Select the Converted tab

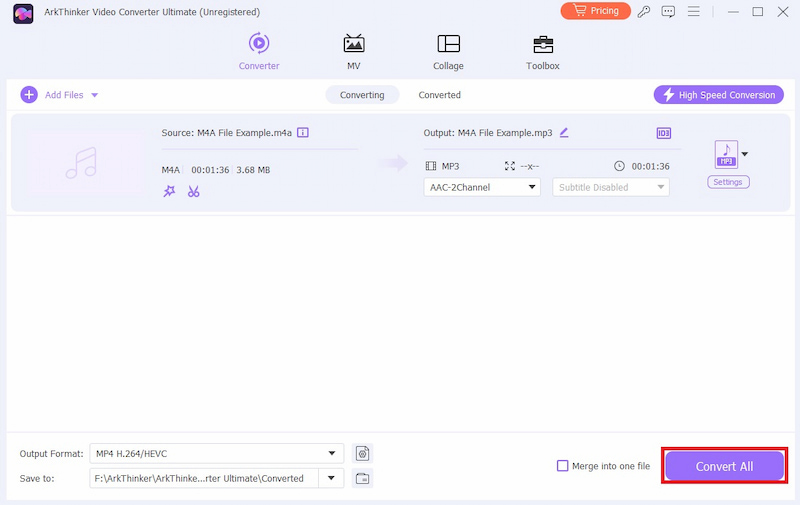(x=439, y=95)
